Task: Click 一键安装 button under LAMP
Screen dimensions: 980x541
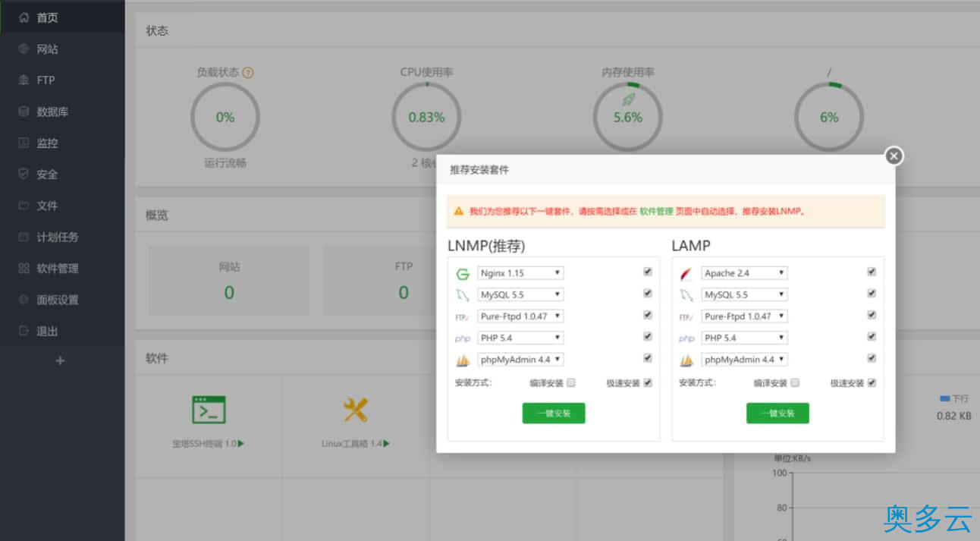Action: point(777,414)
